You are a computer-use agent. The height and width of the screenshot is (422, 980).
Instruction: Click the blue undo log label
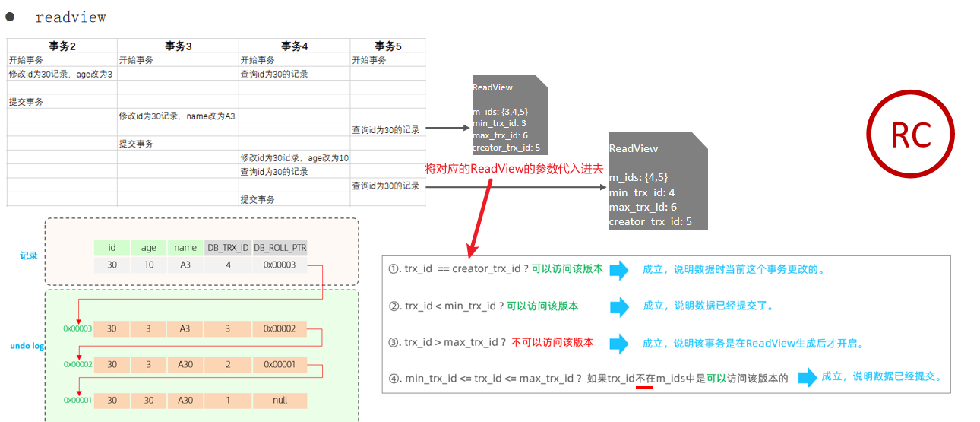pyautogui.click(x=27, y=346)
